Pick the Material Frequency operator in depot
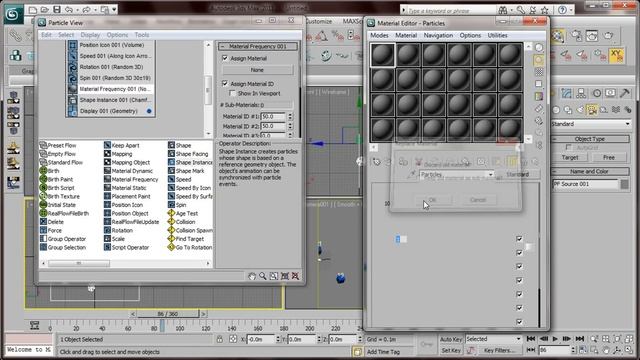Image resolution: width=640 pixels, height=360 pixels. pyautogui.click(x=131, y=180)
